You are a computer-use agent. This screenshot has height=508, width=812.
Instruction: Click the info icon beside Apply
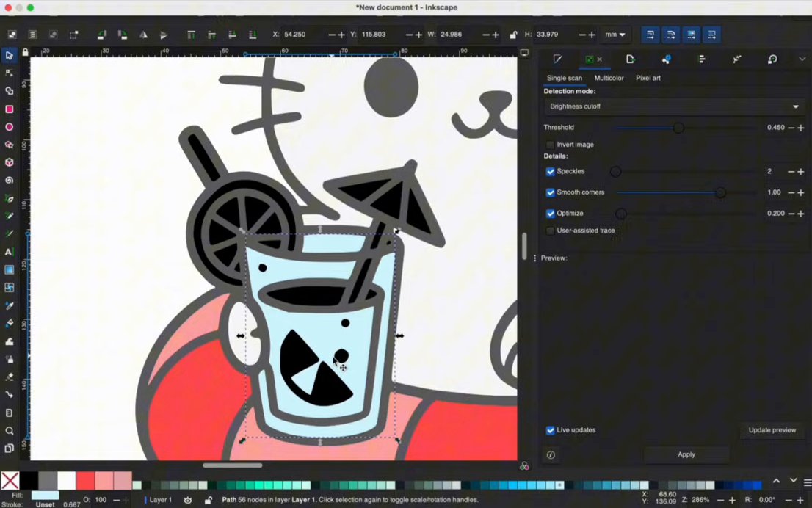coord(551,454)
